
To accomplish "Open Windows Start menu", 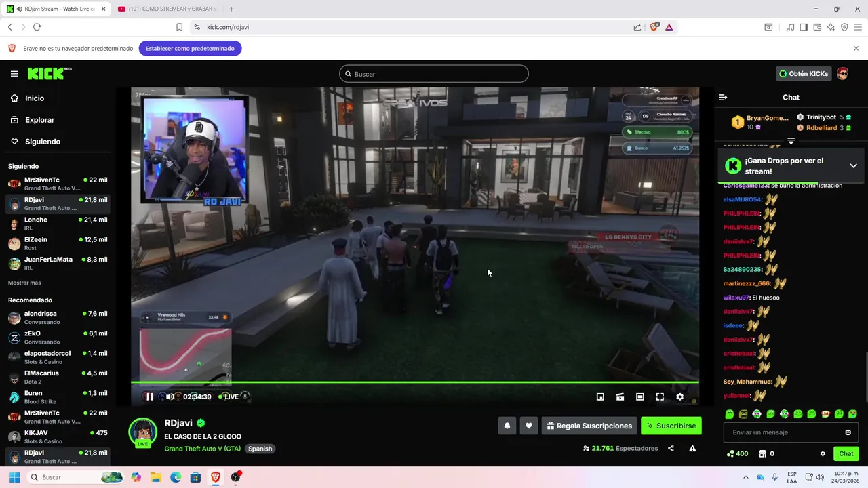I will coord(14,477).
